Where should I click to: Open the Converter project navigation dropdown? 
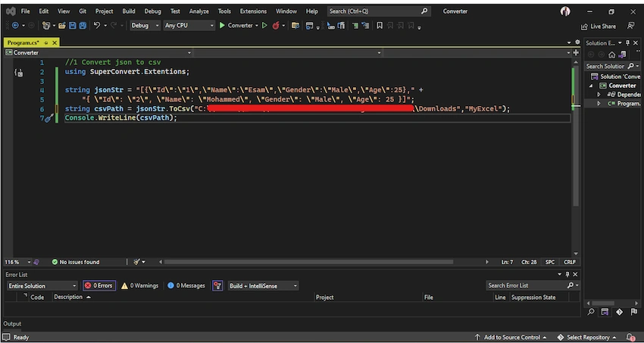[x=98, y=52]
